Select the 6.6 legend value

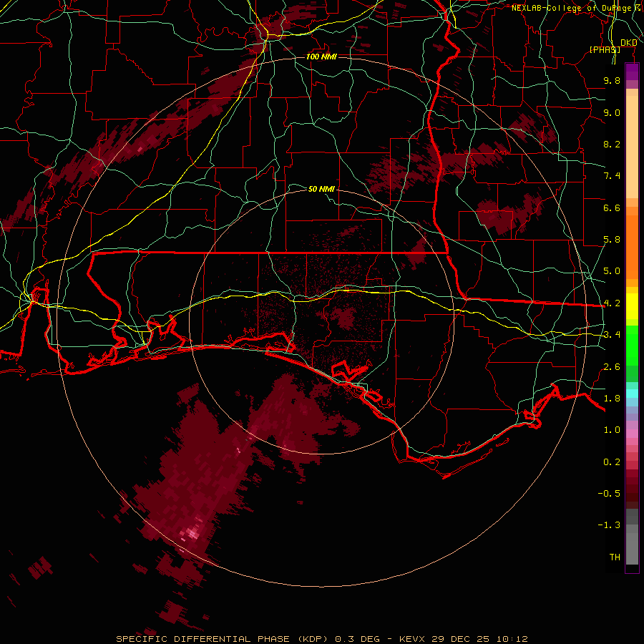click(612, 208)
